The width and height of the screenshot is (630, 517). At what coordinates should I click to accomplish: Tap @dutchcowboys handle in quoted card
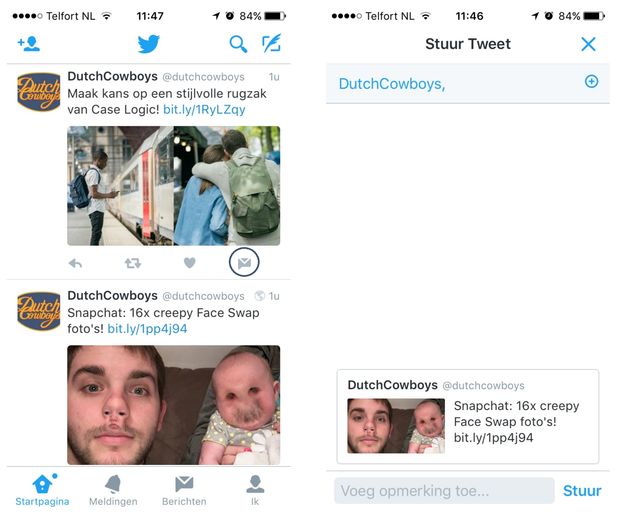(483, 386)
